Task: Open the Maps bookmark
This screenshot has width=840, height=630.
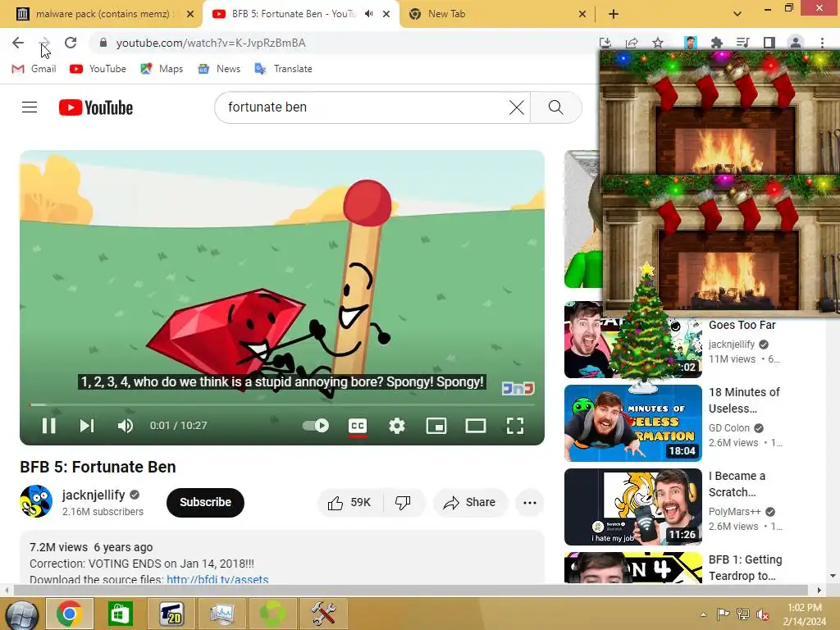Action: (x=162, y=69)
